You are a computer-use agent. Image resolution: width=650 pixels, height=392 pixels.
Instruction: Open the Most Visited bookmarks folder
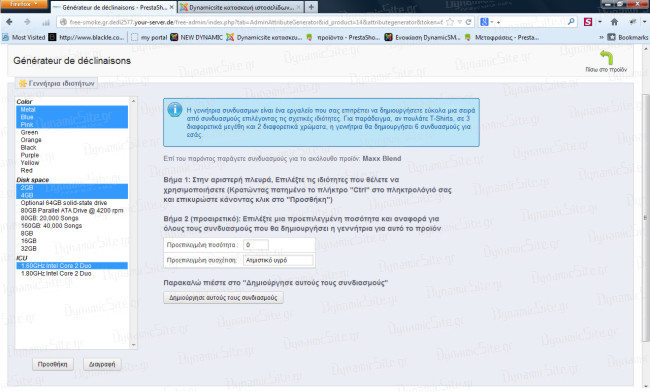tap(24, 37)
